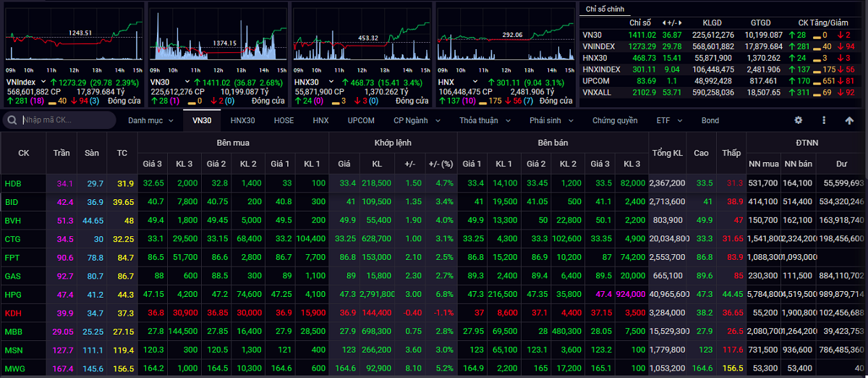Click the KDH stock symbol
The image size is (868, 378).
click(13, 313)
